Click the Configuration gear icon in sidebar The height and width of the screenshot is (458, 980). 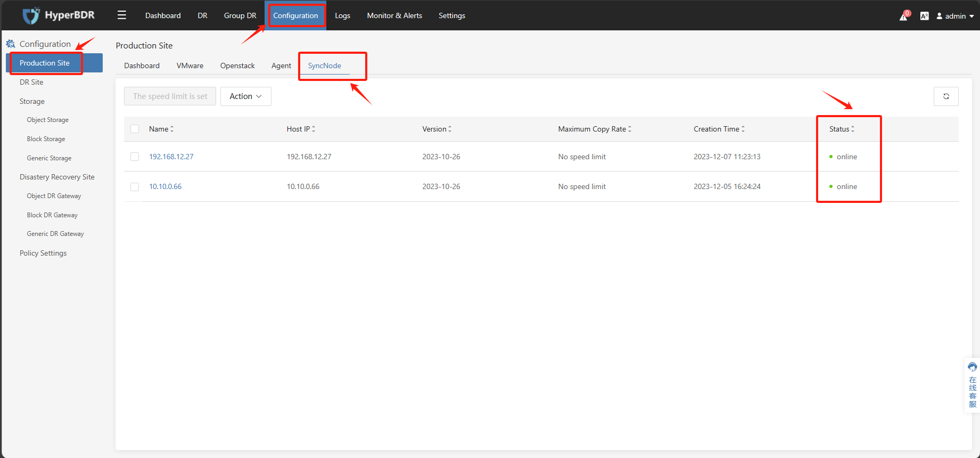click(11, 44)
